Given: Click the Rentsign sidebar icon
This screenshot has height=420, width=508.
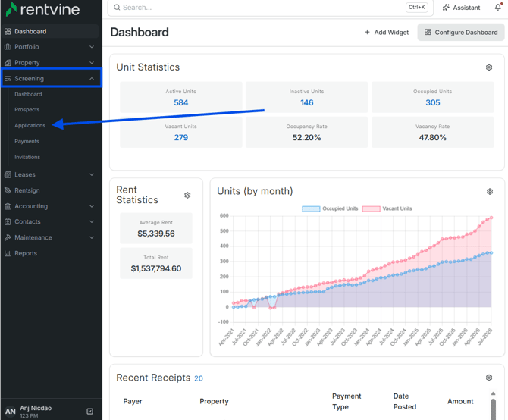Looking at the screenshot, I should tap(8, 190).
